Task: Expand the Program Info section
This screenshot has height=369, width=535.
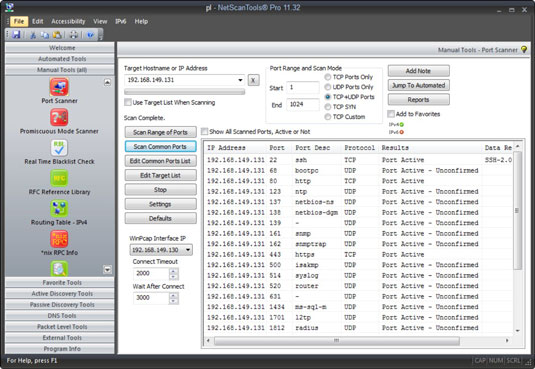Action: tap(60, 349)
